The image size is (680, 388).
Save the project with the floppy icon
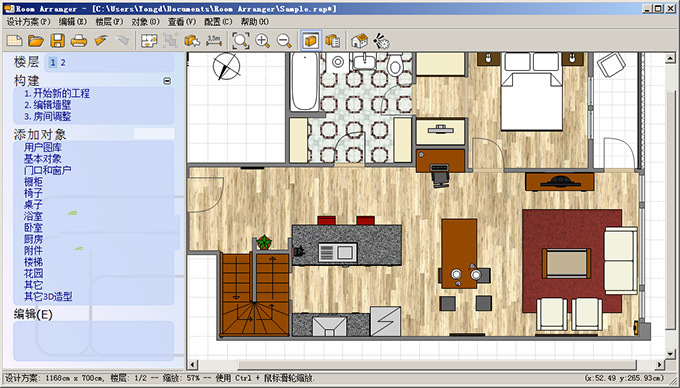[57, 41]
